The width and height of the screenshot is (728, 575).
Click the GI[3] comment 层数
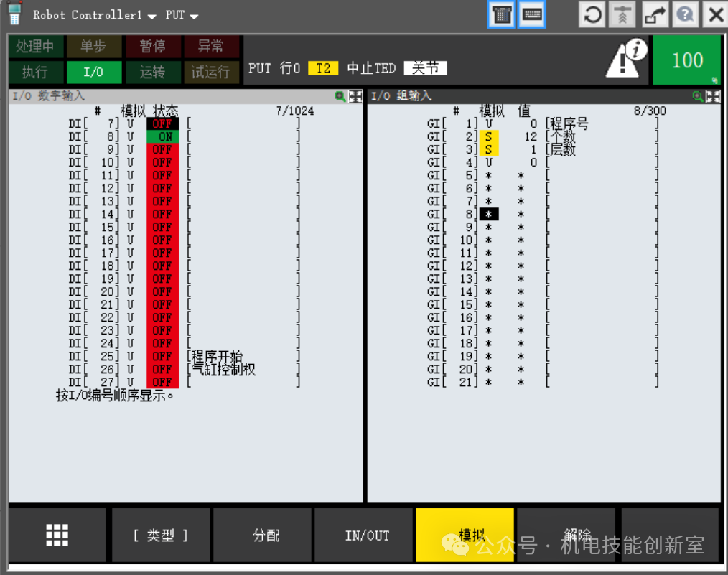(563, 150)
